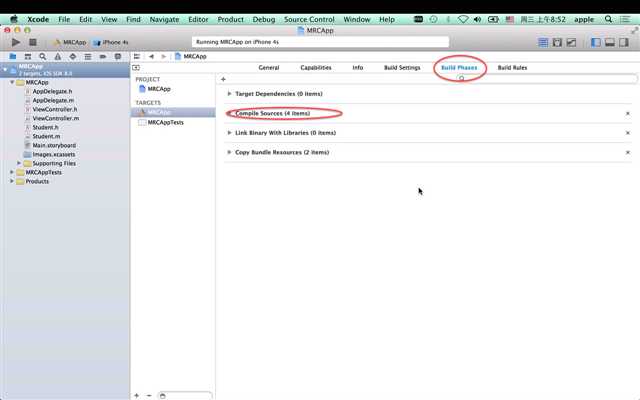Remove the Copy Bundle Resources phase
640x400 pixels.
click(628, 153)
